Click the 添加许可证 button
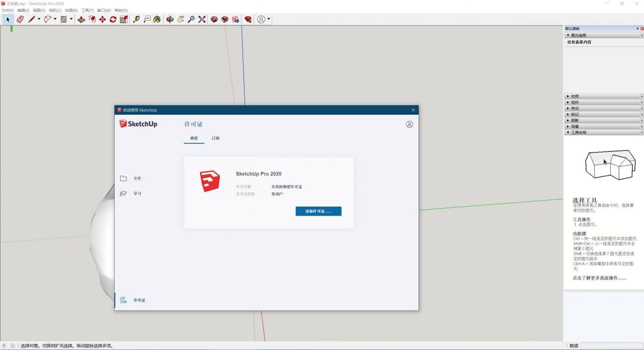 click(x=318, y=211)
